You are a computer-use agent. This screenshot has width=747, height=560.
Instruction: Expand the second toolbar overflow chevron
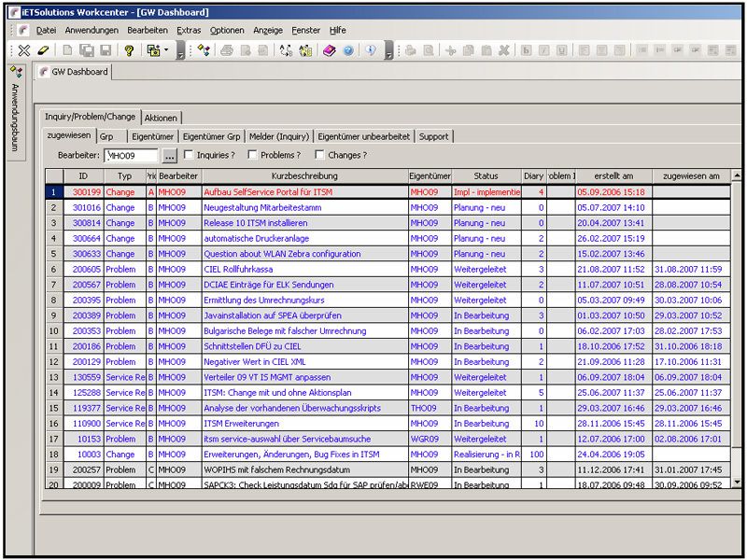point(389,53)
